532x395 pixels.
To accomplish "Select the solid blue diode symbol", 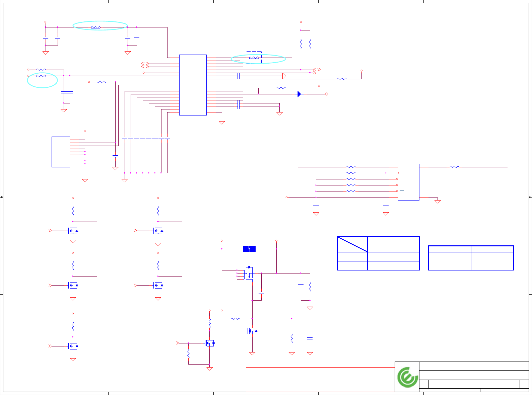I will [300, 94].
